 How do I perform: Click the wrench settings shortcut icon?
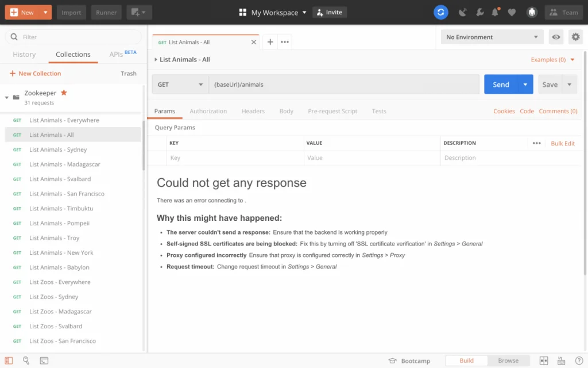[x=479, y=11]
